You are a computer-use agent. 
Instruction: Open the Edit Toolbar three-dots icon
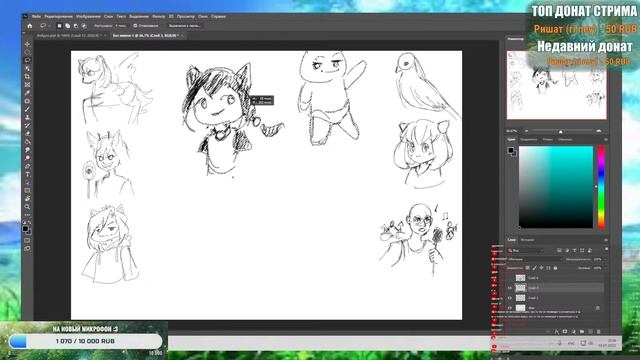(27, 215)
